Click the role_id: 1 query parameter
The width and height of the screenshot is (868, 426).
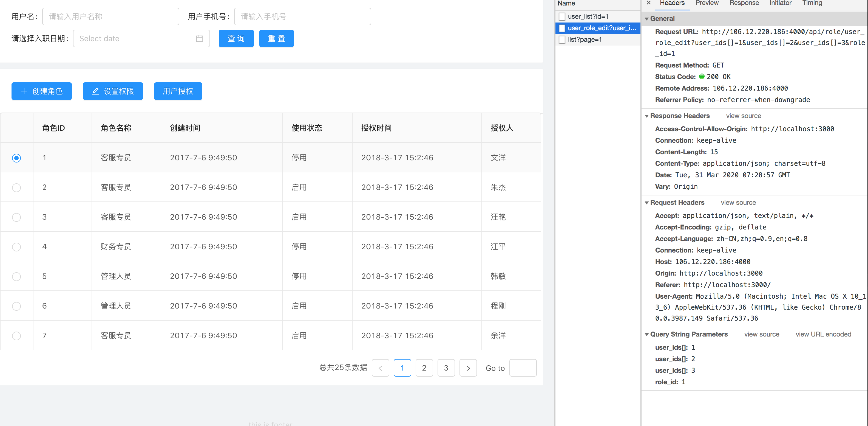click(670, 382)
